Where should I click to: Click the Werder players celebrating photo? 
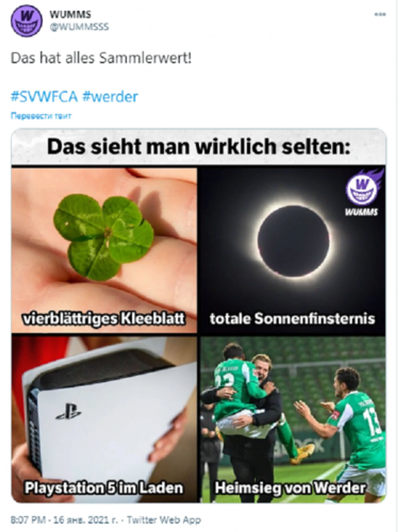point(293,419)
